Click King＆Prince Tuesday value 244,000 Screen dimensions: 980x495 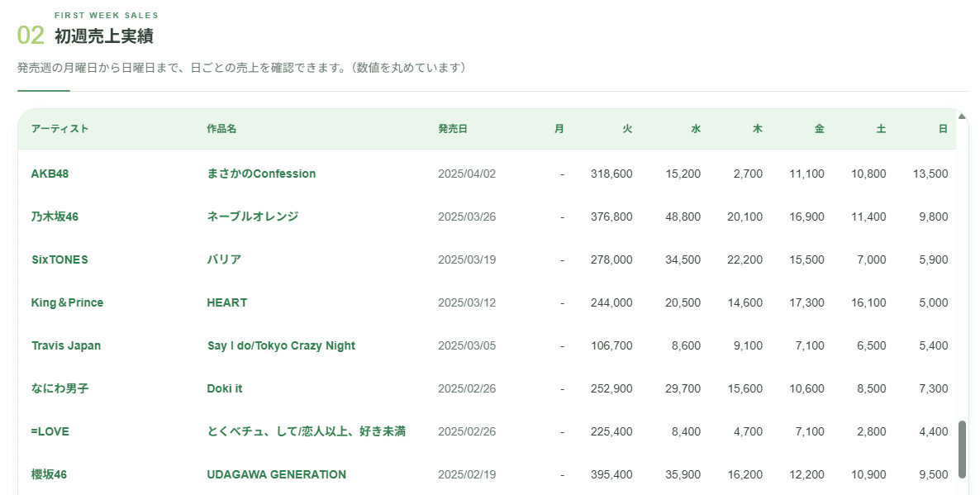(x=611, y=302)
